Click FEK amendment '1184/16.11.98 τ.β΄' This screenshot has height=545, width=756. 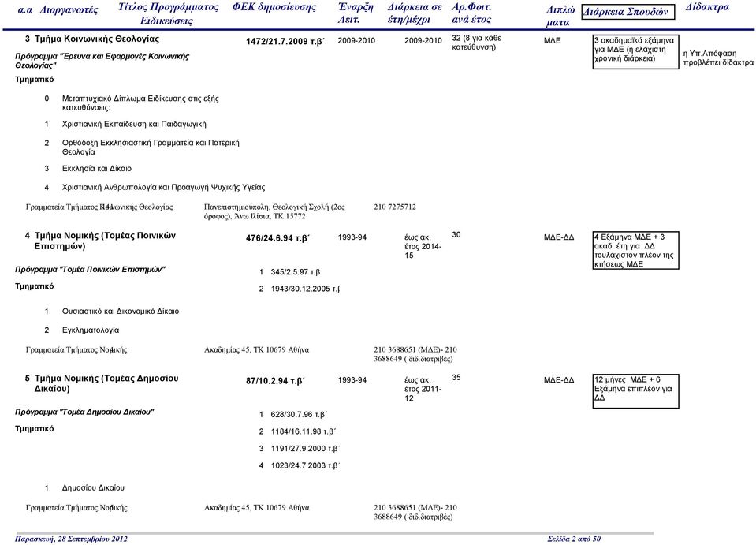pos(304,431)
